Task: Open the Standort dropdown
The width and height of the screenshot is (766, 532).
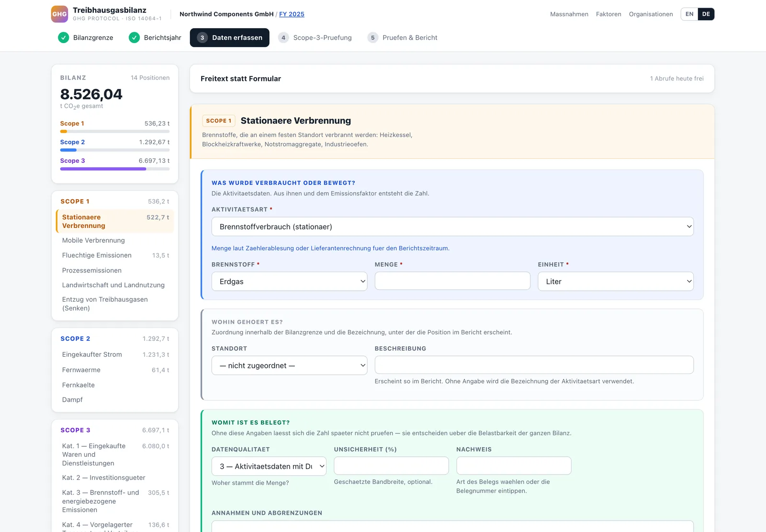Action: point(289,365)
